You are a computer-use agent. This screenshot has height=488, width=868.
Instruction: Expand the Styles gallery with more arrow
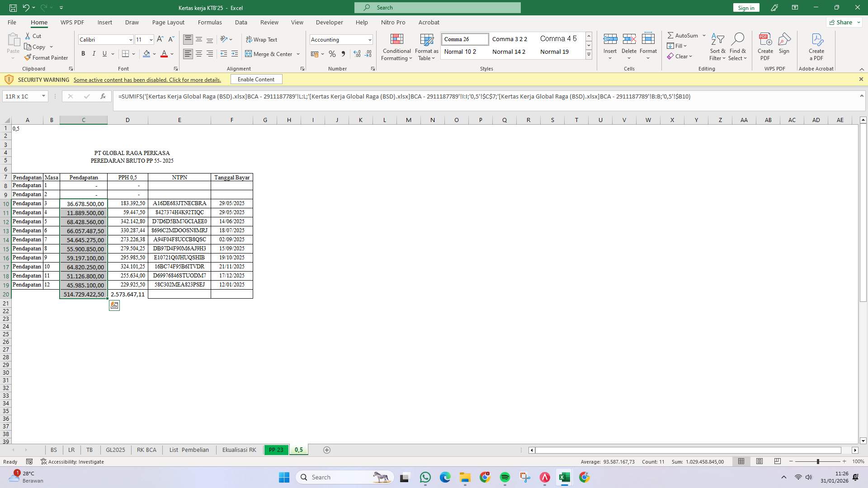coord(588,54)
